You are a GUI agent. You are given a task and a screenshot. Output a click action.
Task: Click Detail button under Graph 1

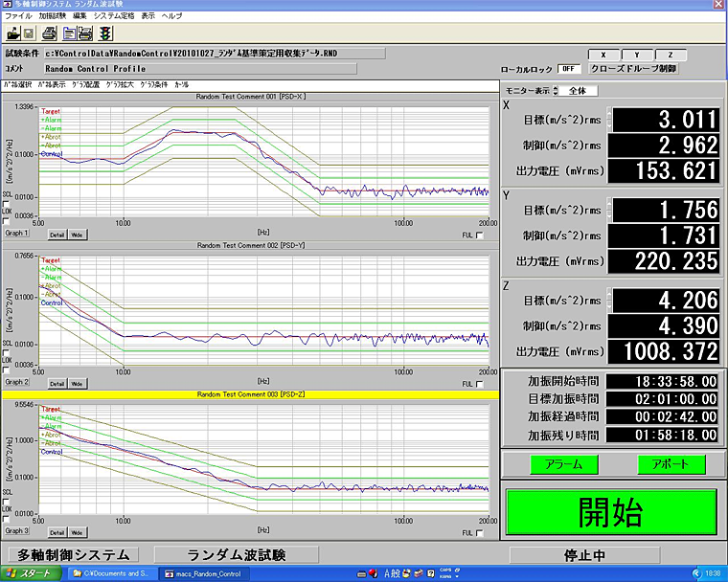coord(57,235)
